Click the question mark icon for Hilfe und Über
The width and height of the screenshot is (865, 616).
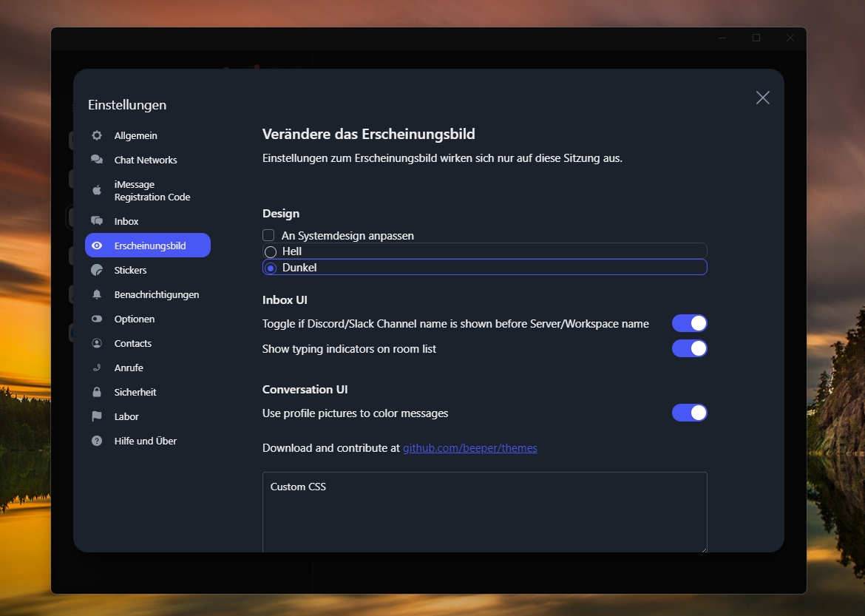coord(97,441)
